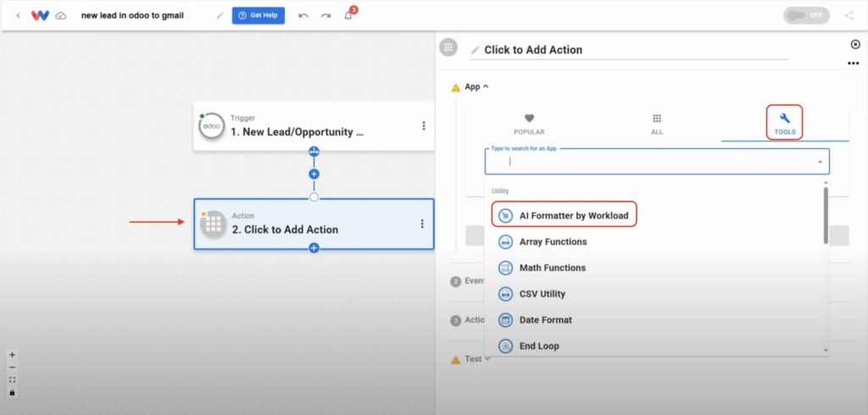The height and width of the screenshot is (415, 868).
Task: Open panel three-dot more options
Action: (853, 64)
